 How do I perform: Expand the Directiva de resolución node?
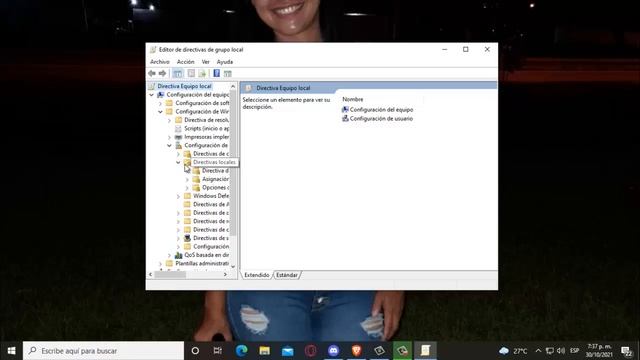coord(169,120)
